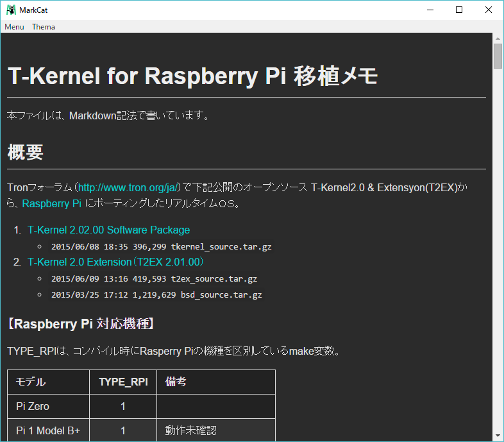504x442 pixels.
Task: Click the TYPE_RPIは、コンパイル時に paragraph
Action: tap(174, 351)
